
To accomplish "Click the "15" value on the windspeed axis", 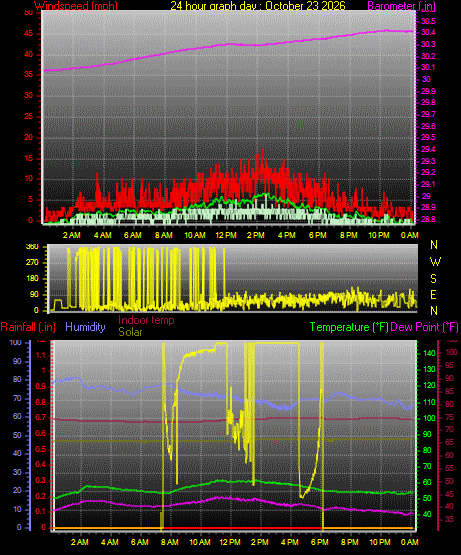I will tap(29, 158).
